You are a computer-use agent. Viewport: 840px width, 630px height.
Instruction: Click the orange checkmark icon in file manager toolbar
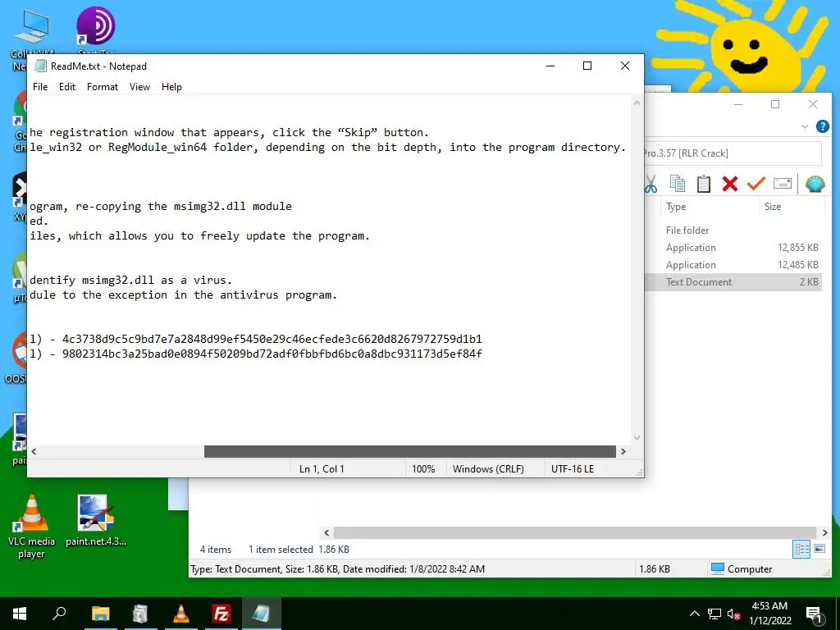tap(756, 184)
